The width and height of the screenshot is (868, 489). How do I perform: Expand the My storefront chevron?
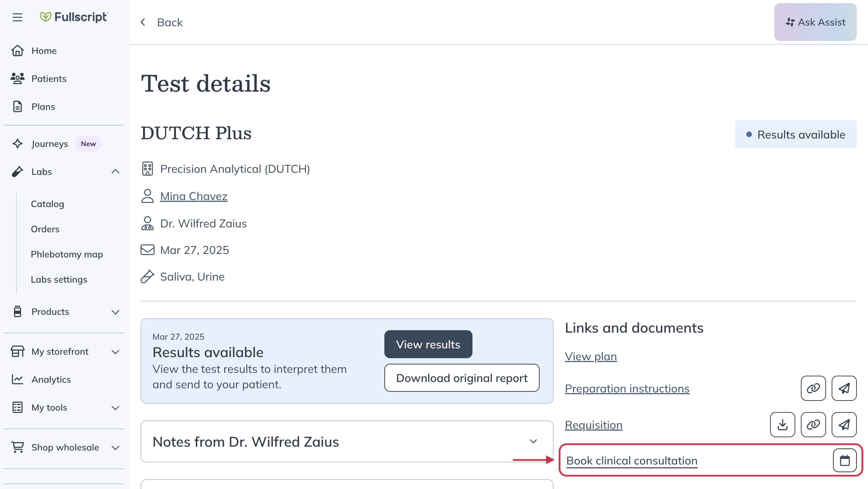(115, 352)
